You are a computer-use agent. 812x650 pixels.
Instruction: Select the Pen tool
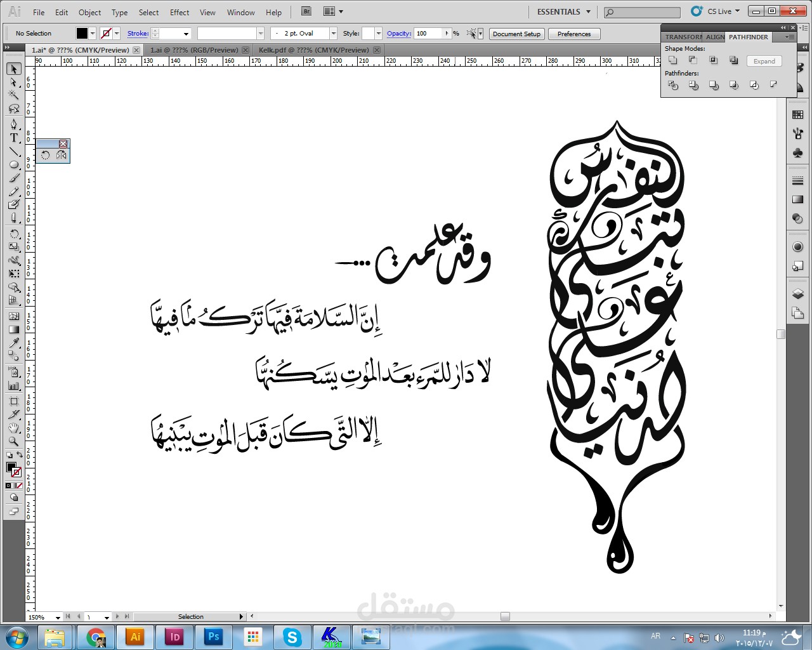(x=13, y=124)
